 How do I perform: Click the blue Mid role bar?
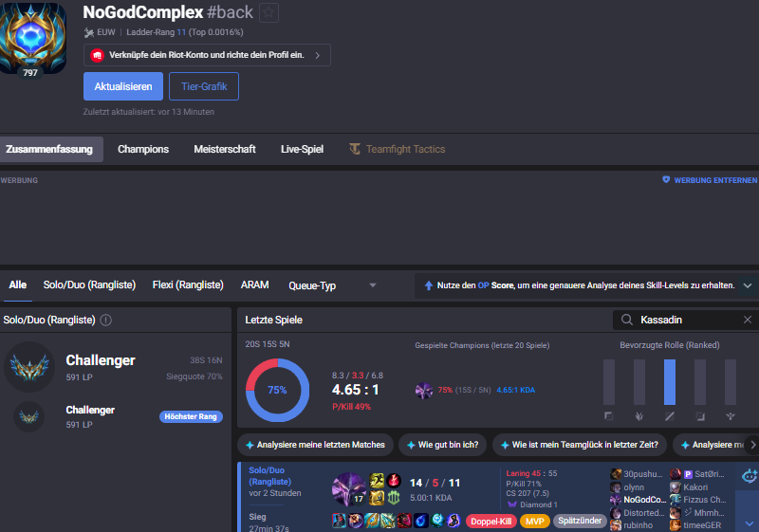pos(670,382)
